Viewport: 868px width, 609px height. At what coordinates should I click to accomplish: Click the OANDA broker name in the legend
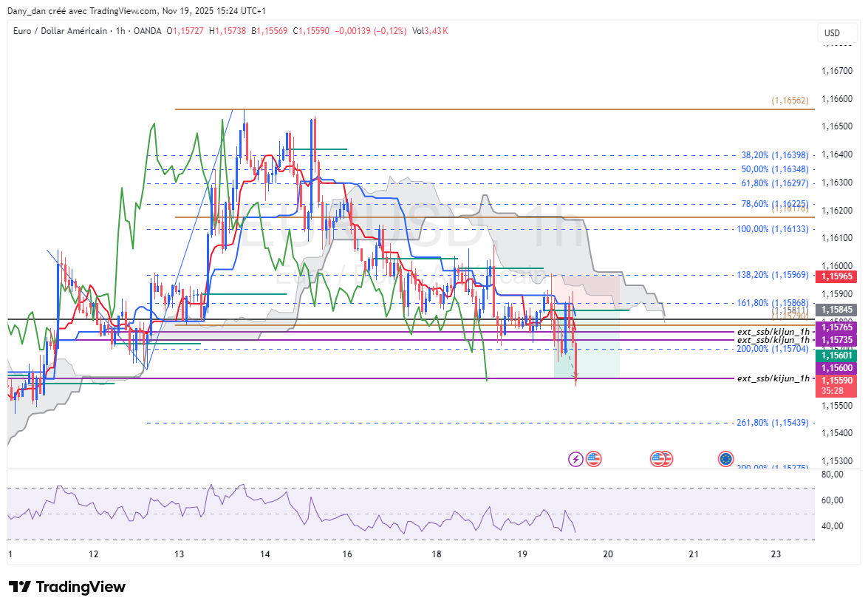click(147, 31)
